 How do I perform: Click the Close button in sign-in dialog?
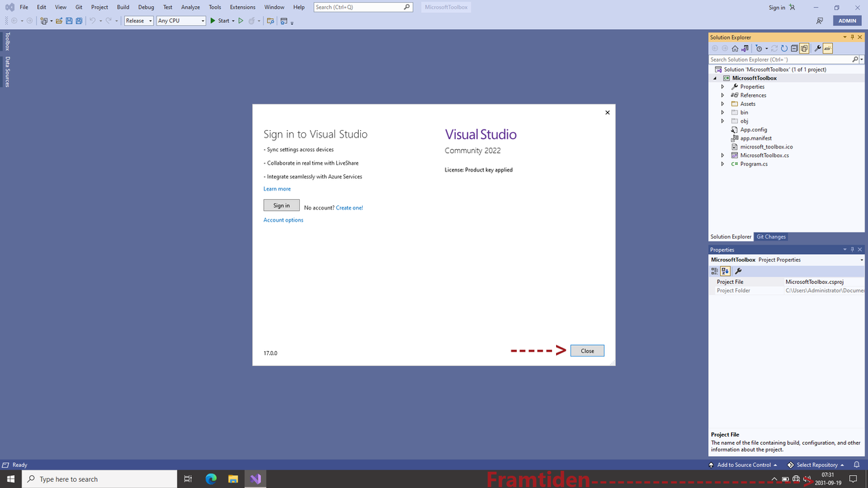(x=587, y=350)
